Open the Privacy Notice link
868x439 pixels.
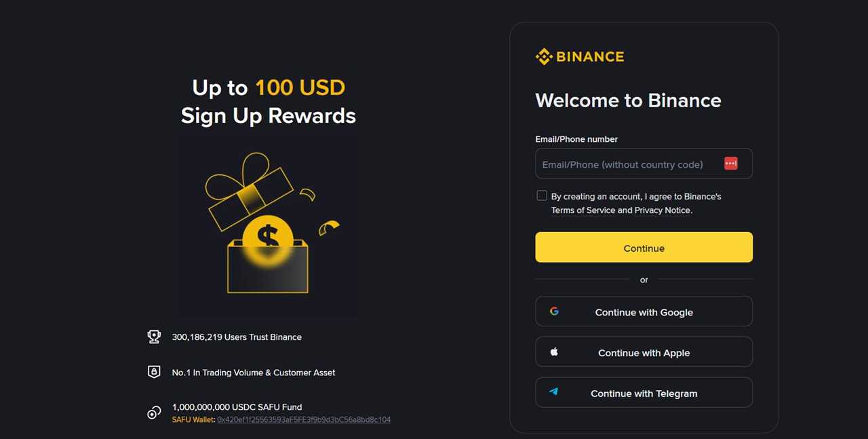(662, 210)
